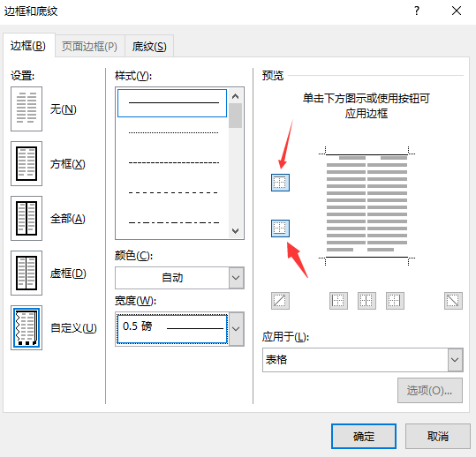Select the short-dashed line style

point(173,163)
